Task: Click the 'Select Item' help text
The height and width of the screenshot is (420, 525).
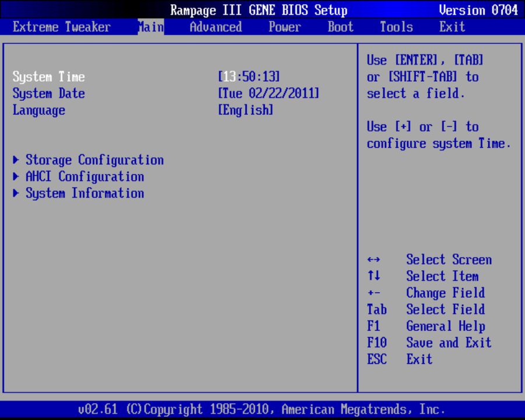Action: 442,276
